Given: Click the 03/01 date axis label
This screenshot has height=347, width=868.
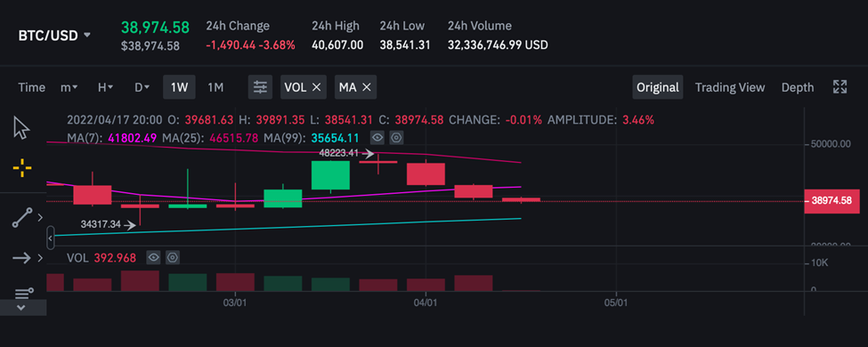Looking at the screenshot, I should (x=235, y=303).
